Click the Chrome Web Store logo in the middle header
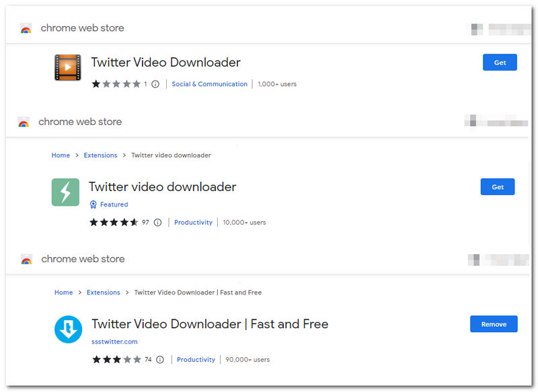The height and width of the screenshot is (392, 538). [x=24, y=122]
